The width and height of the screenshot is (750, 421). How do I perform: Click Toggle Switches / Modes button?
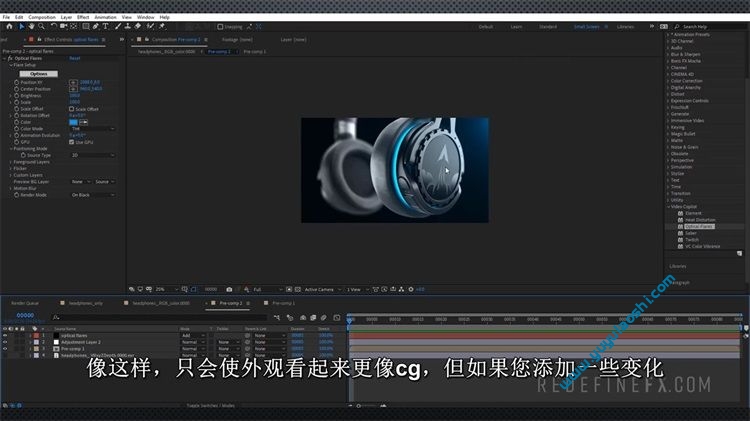(210, 406)
